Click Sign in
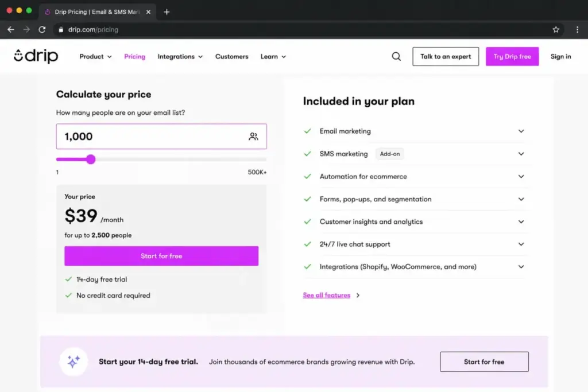588x392 pixels. click(x=560, y=57)
